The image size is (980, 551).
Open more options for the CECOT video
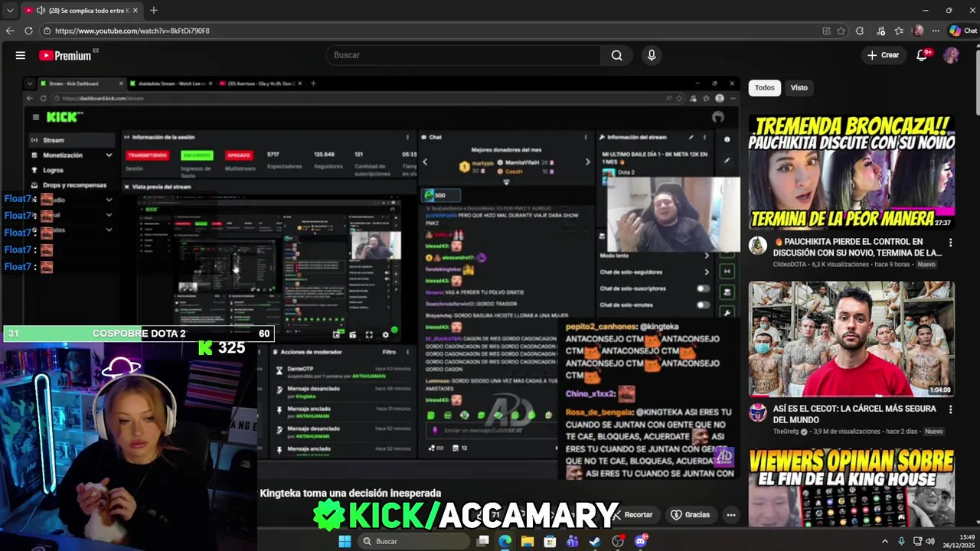[x=950, y=409]
